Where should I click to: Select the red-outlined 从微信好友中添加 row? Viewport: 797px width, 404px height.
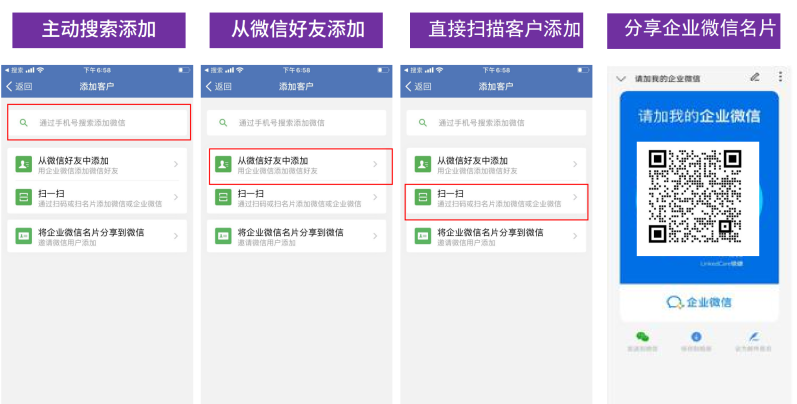pyautogui.click(x=301, y=166)
